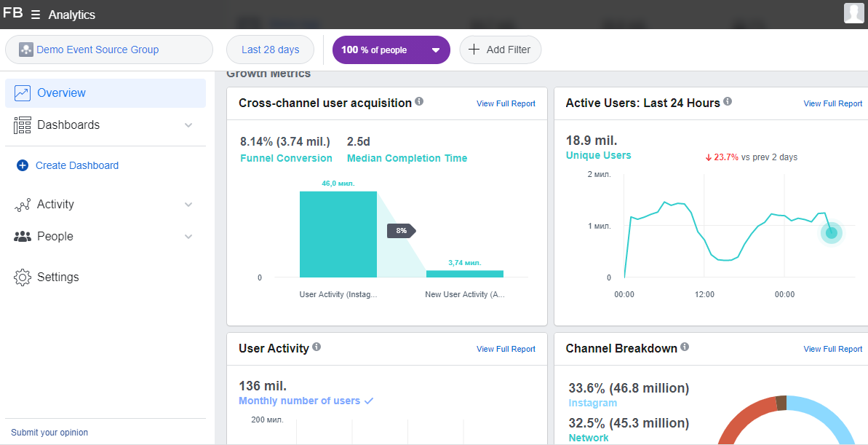Expand the Dashboards sidebar section

pyautogui.click(x=188, y=125)
